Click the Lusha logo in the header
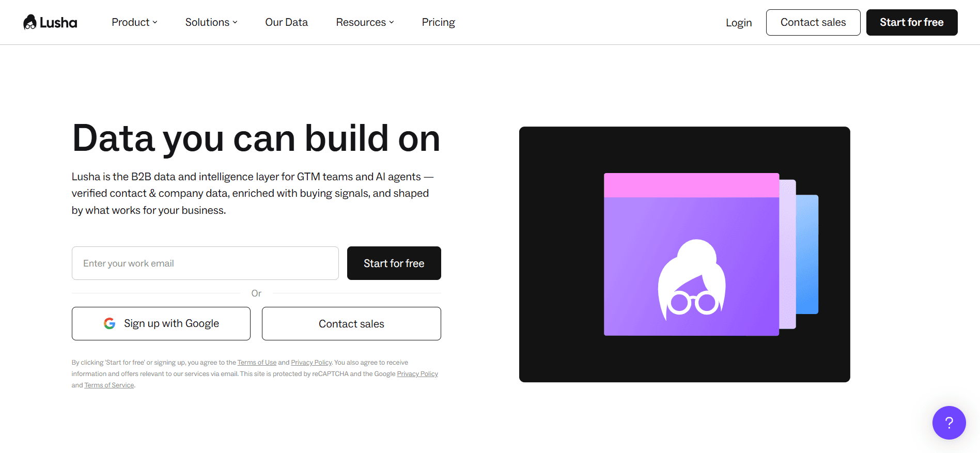The image size is (980, 453). point(50,22)
